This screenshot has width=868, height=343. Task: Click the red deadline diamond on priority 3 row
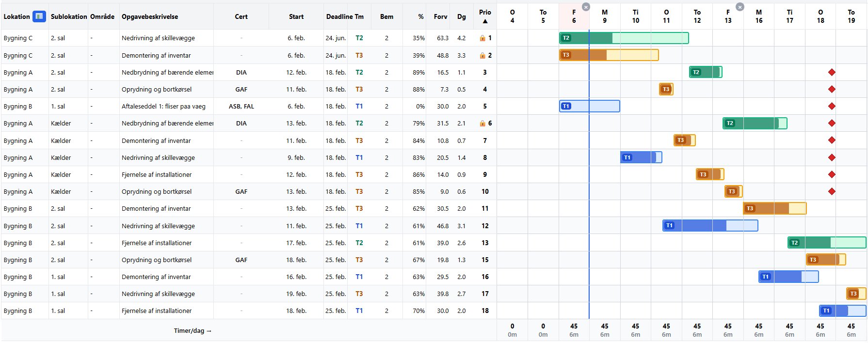click(832, 72)
